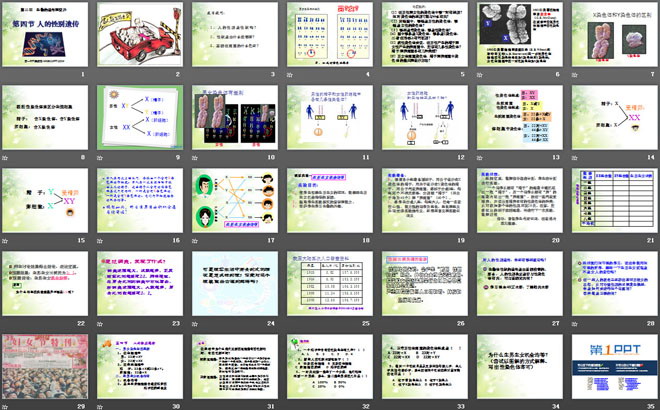This screenshot has width=660, height=410.
Task: Select slide 2 red car cartoon thumbnail
Action: coord(140,34)
